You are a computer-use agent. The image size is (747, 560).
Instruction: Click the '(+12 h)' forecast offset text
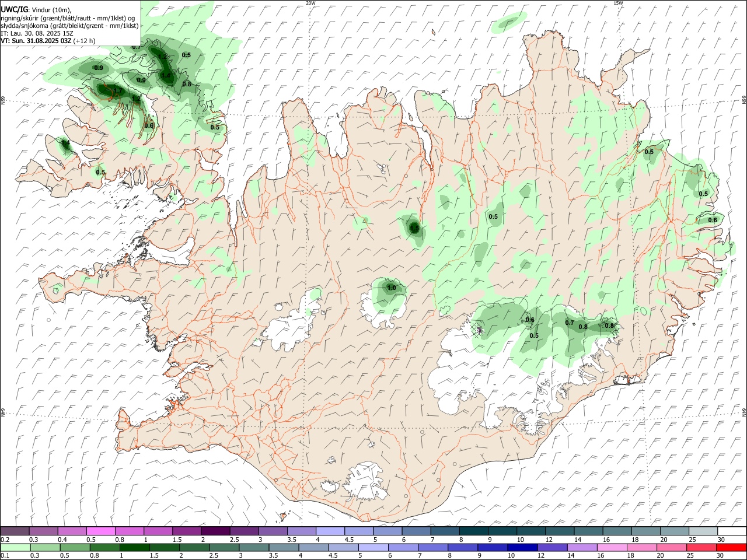click(84, 41)
